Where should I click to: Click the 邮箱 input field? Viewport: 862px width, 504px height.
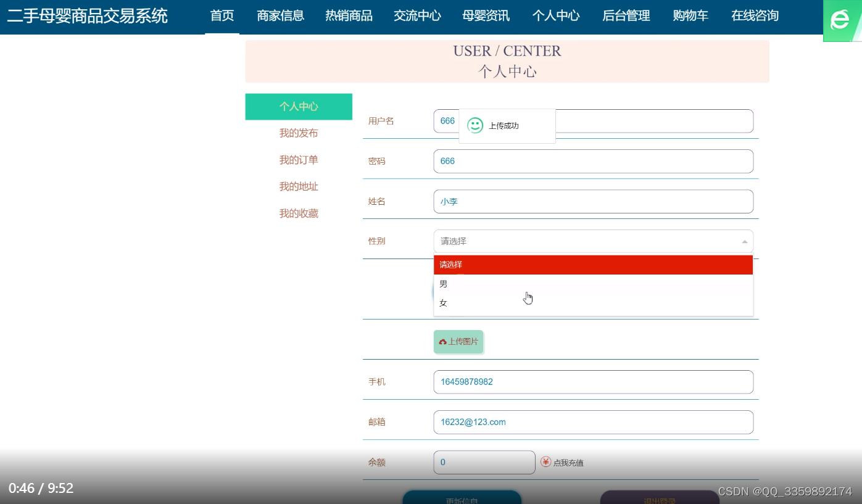coord(594,422)
